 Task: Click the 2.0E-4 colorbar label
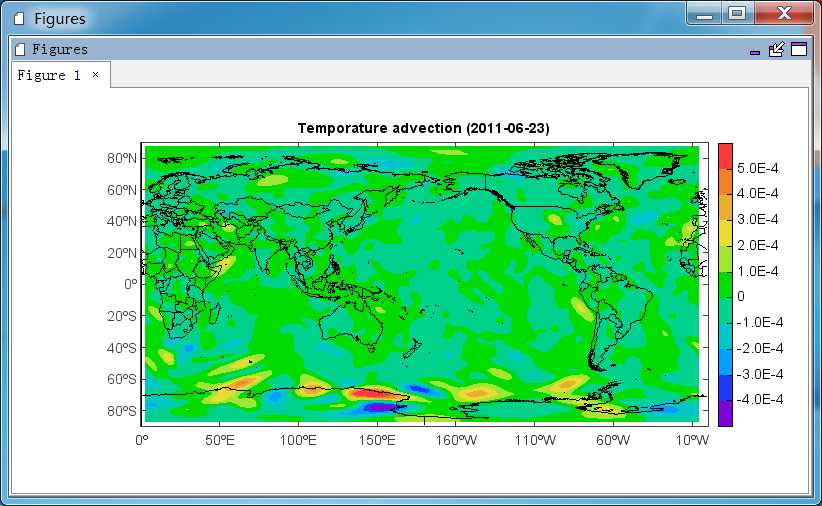(758, 245)
